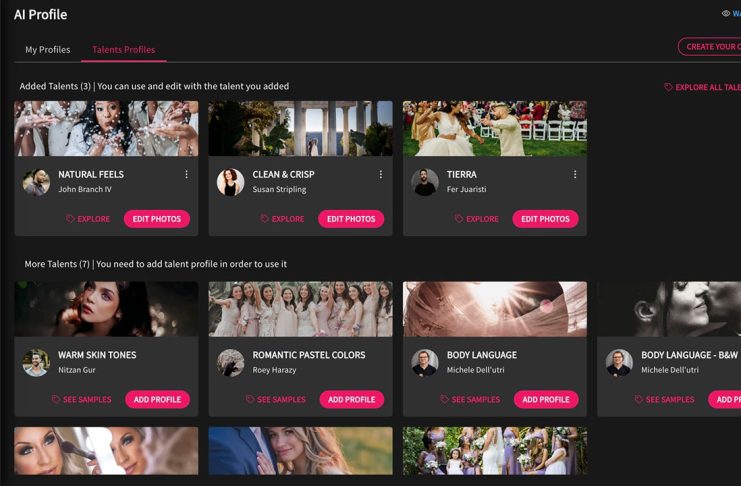Click AI Profile page heading
The width and height of the screenshot is (741, 486).
pos(41,15)
